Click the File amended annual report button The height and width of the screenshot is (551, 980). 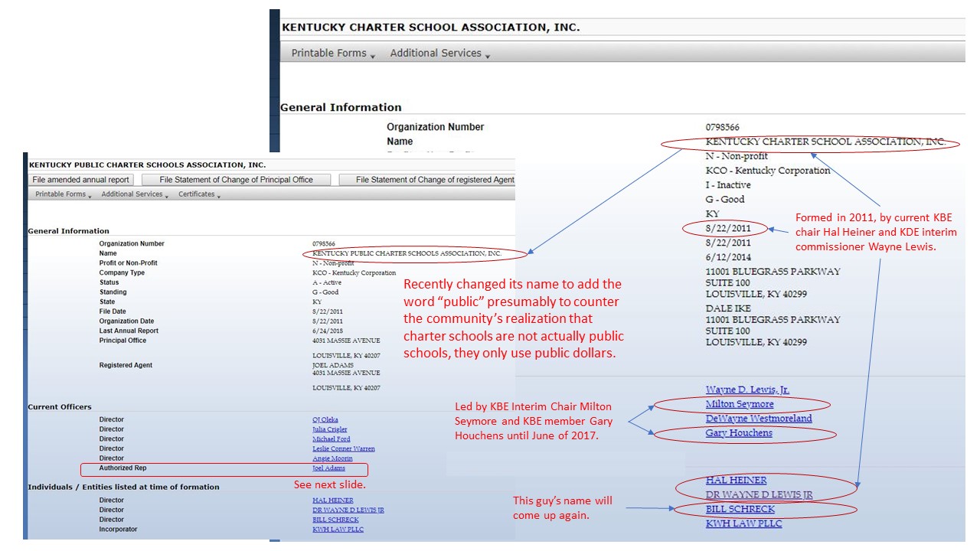pyautogui.click(x=81, y=180)
